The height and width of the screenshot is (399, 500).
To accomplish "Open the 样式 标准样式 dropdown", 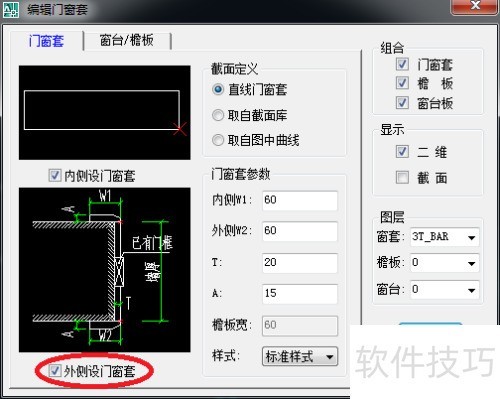I will click(300, 357).
